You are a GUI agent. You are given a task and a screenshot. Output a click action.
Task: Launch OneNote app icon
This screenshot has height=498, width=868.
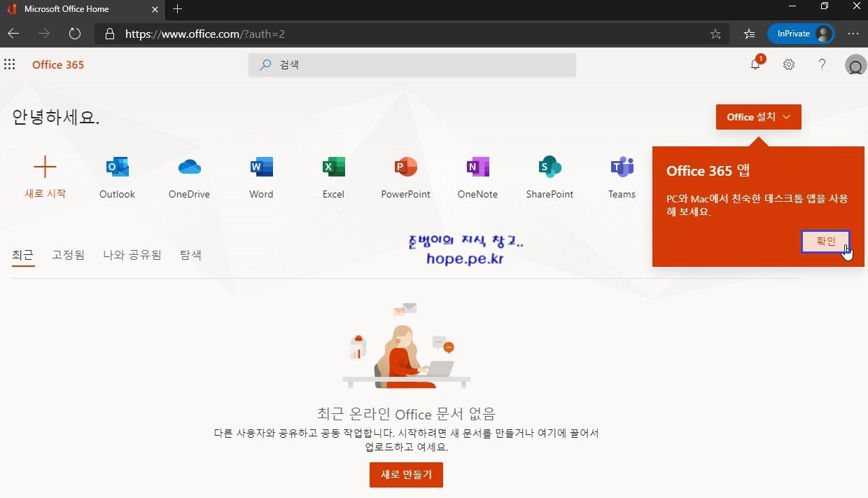[477, 167]
